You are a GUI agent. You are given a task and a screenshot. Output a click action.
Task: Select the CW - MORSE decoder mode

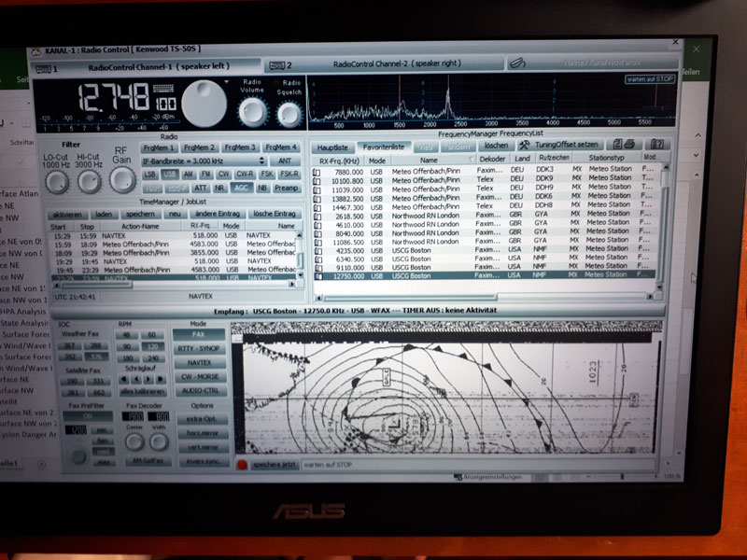click(200, 377)
